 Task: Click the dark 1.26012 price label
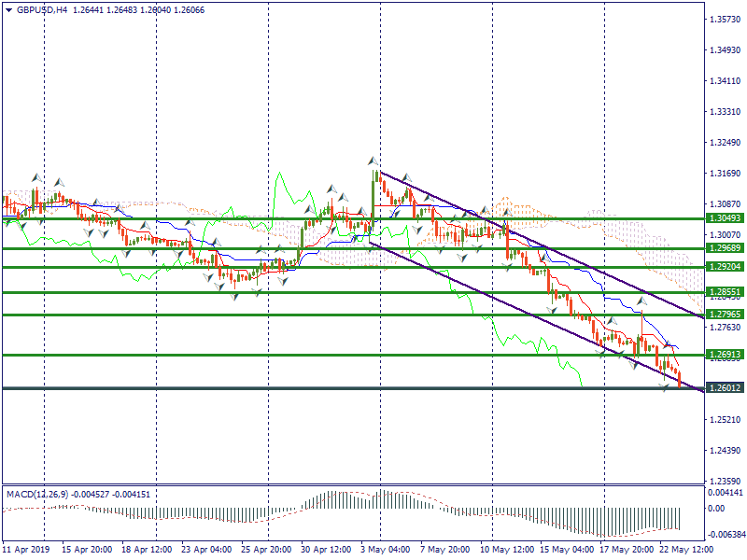tap(725, 388)
